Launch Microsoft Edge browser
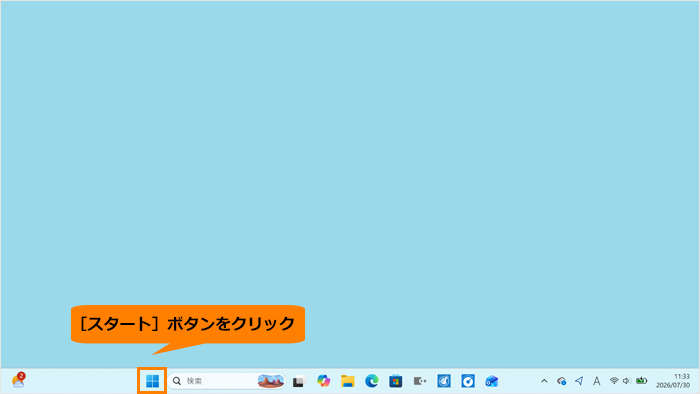 point(371,381)
